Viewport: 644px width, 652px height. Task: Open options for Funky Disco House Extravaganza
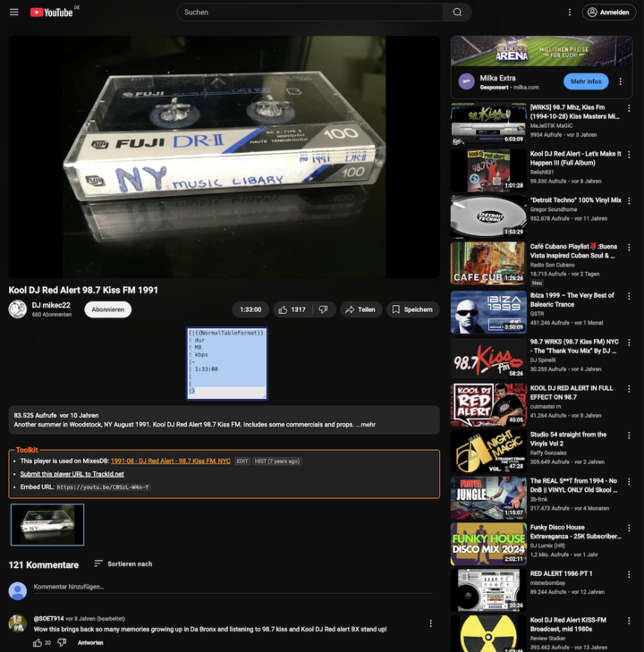pos(629,528)
